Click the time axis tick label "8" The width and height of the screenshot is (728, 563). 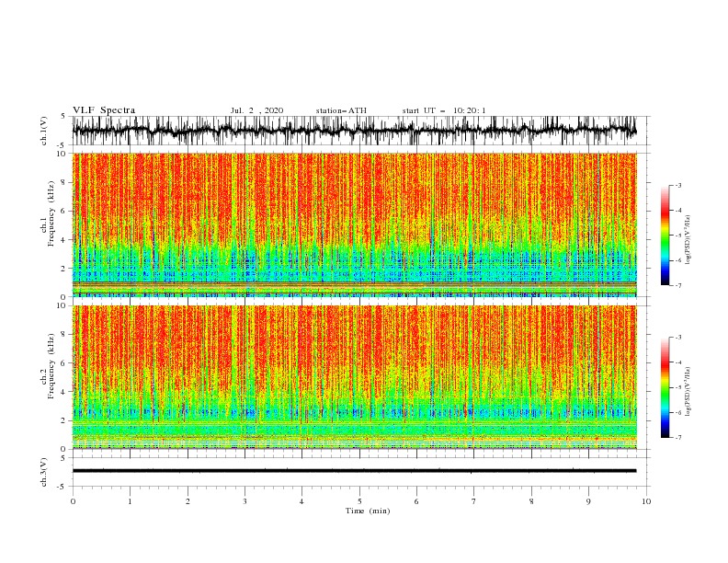[x=531, y=501]
